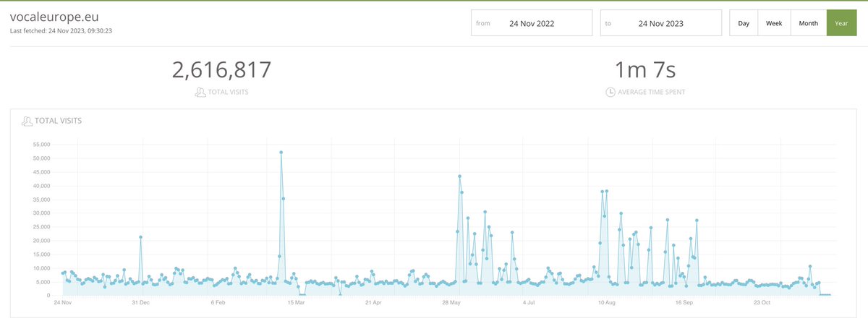
Task: Click the 20,000 y-axis label
Action: pyautogui.click(x=41, y=241)
